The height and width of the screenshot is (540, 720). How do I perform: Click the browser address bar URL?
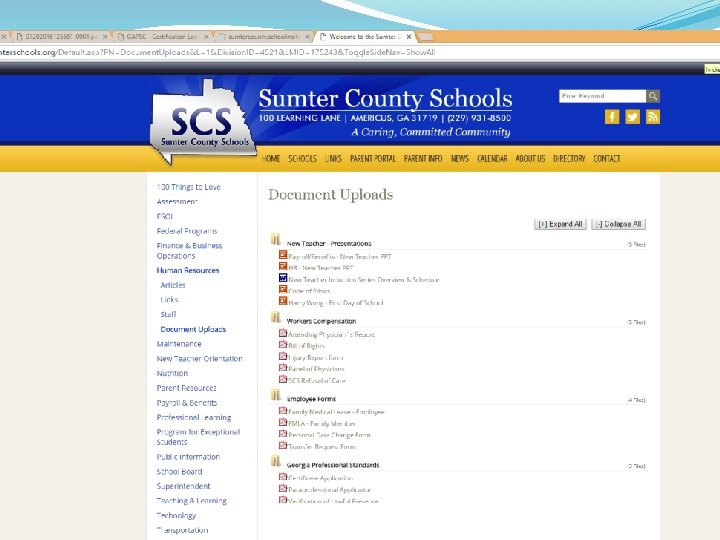[218, 52]
